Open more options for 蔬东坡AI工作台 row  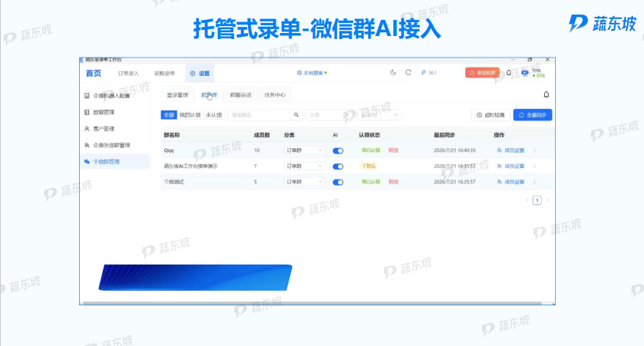[535, 166]
